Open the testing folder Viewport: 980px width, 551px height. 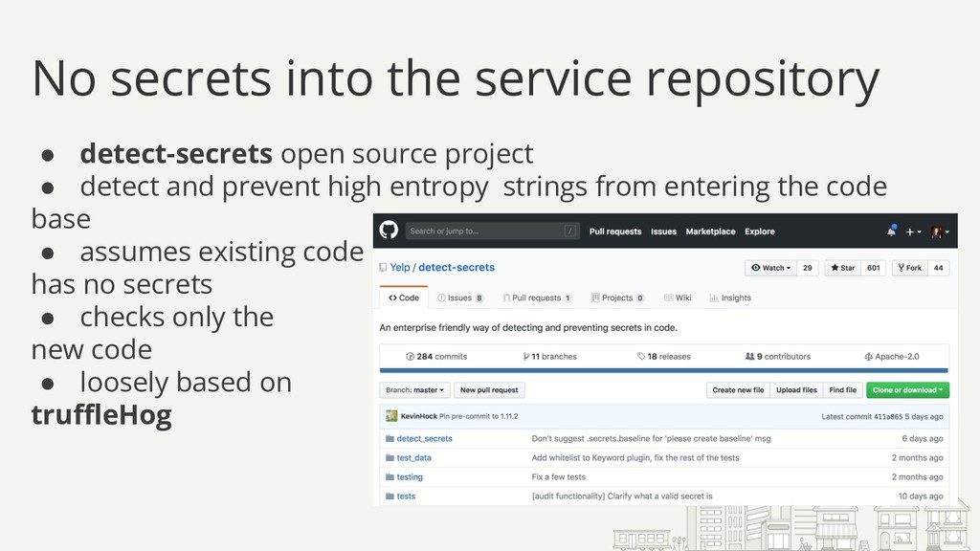tap(410, 477)
